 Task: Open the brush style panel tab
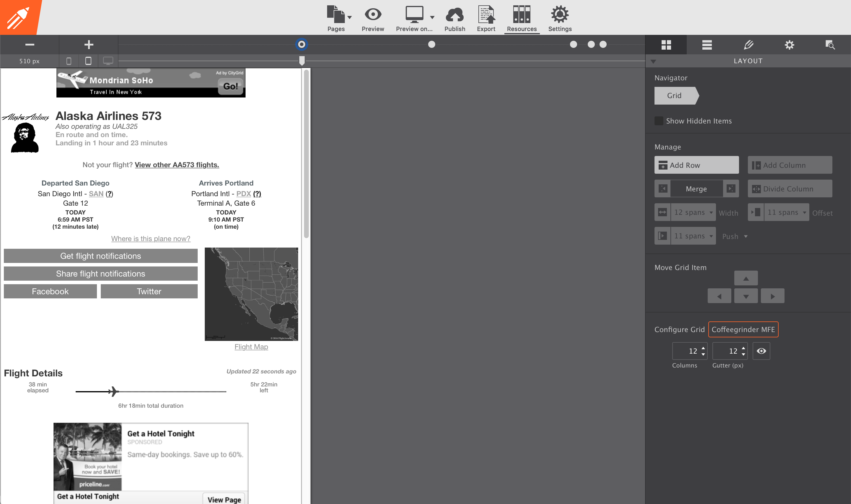748,45
